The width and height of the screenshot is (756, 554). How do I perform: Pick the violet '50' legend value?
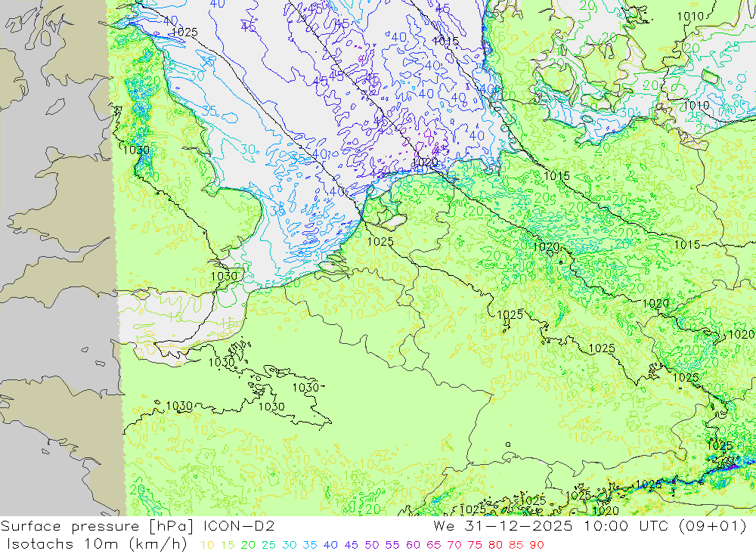(x=372, y=545)
